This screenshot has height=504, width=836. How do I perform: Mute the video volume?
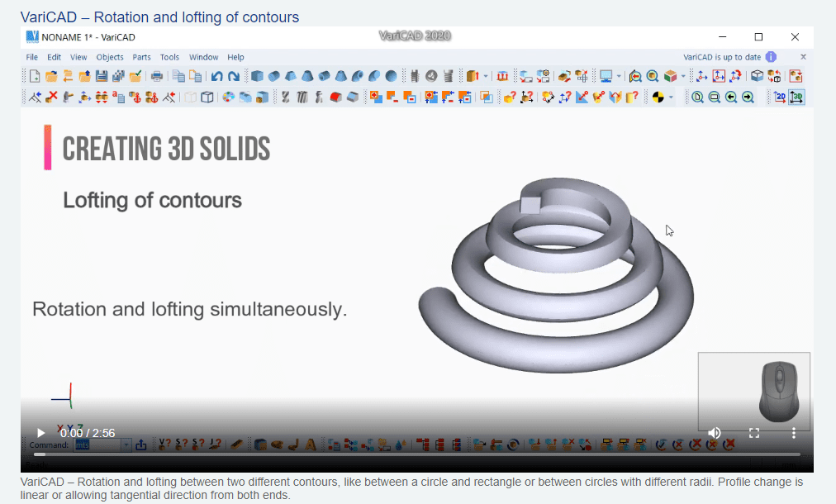pyautogui.click(x=715, y=433)
